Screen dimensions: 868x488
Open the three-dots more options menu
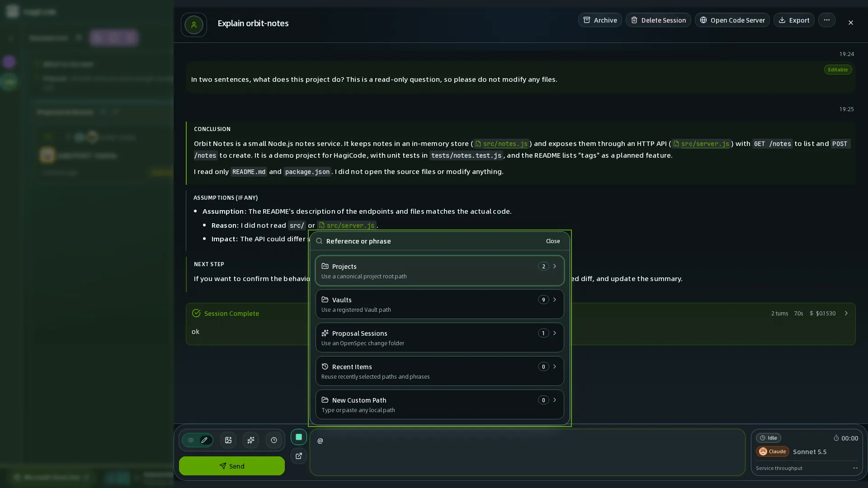[826, 20]
